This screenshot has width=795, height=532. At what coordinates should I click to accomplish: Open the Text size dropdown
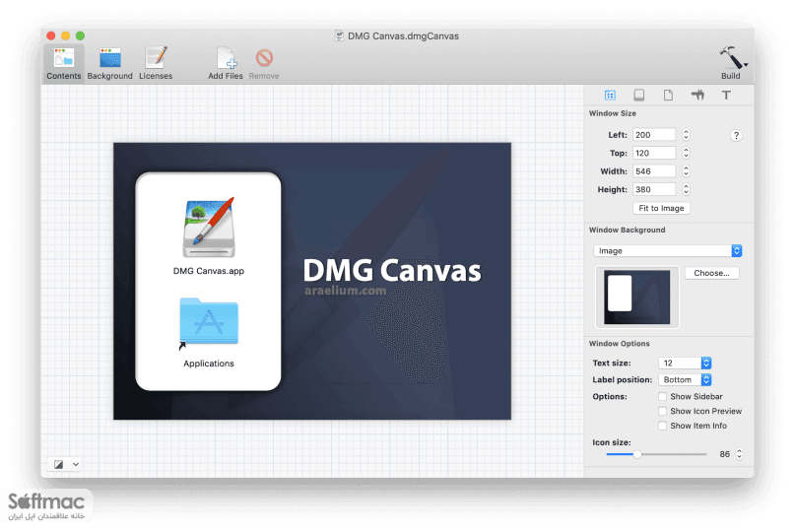click(685, 364)
